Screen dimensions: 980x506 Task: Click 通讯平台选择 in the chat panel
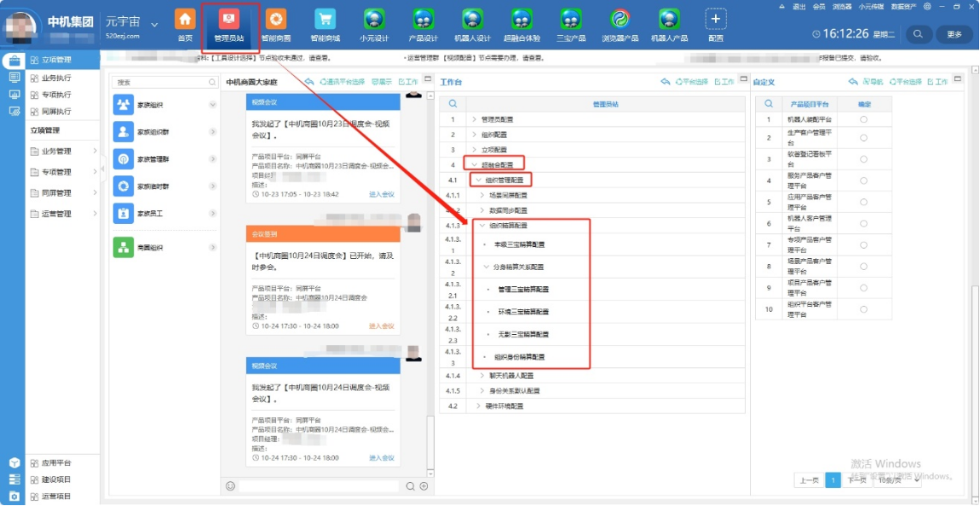coord(343,82)
